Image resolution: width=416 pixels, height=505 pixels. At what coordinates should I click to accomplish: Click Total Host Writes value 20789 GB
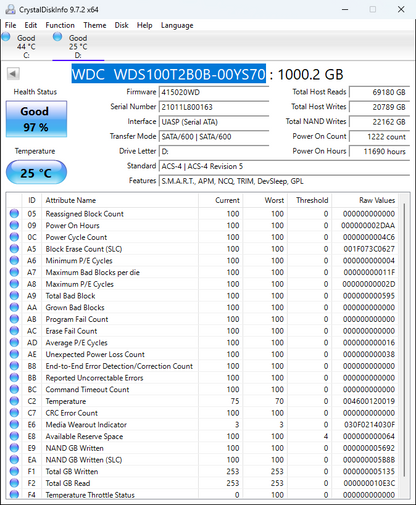[379, 107]
